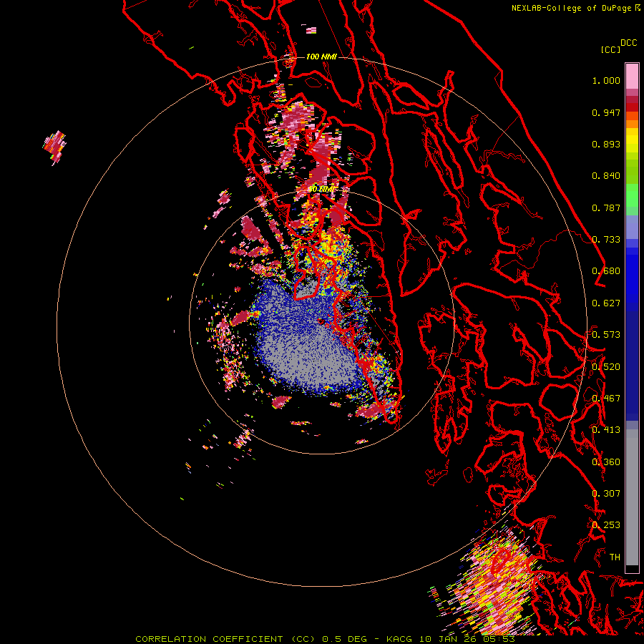Click the isolated echo cluster at far left
This screenshot has height=644, width=644.
[x=54, y=147]
